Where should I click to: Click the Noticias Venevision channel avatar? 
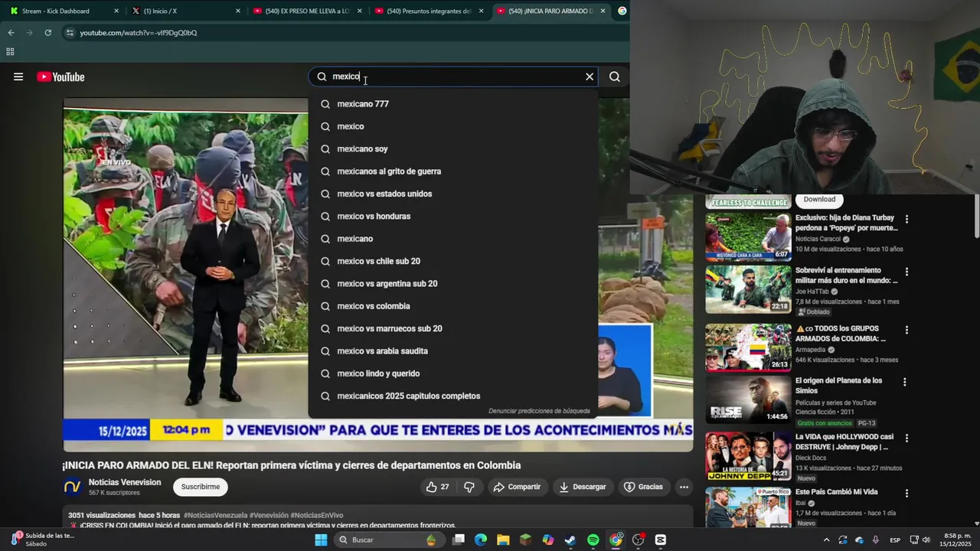[x=72, y=487]
